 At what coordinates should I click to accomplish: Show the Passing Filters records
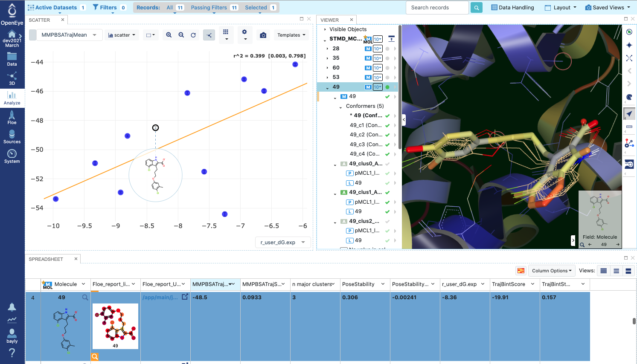[214, 8]
